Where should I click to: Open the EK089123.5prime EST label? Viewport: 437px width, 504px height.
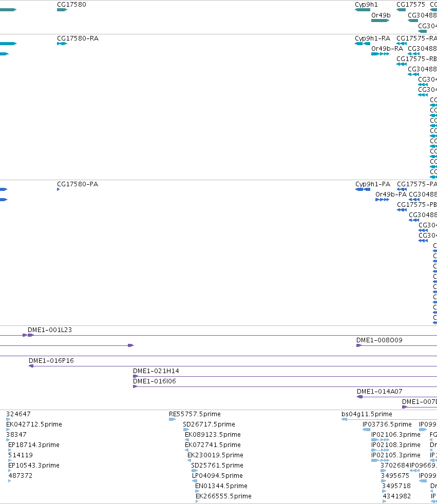click(x=213, y=435)
